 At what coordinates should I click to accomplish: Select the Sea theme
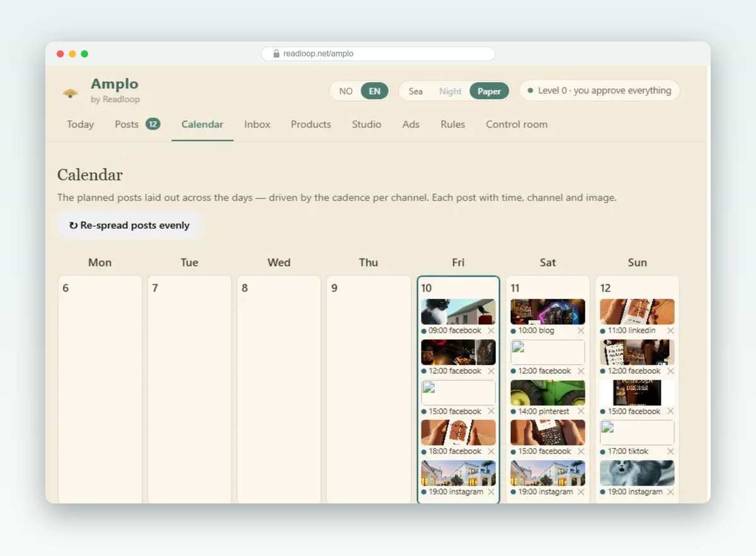pos(416,91)
